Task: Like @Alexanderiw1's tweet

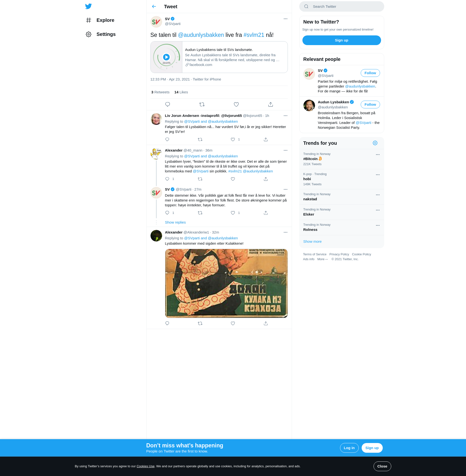Action: [x=233, y=323]
